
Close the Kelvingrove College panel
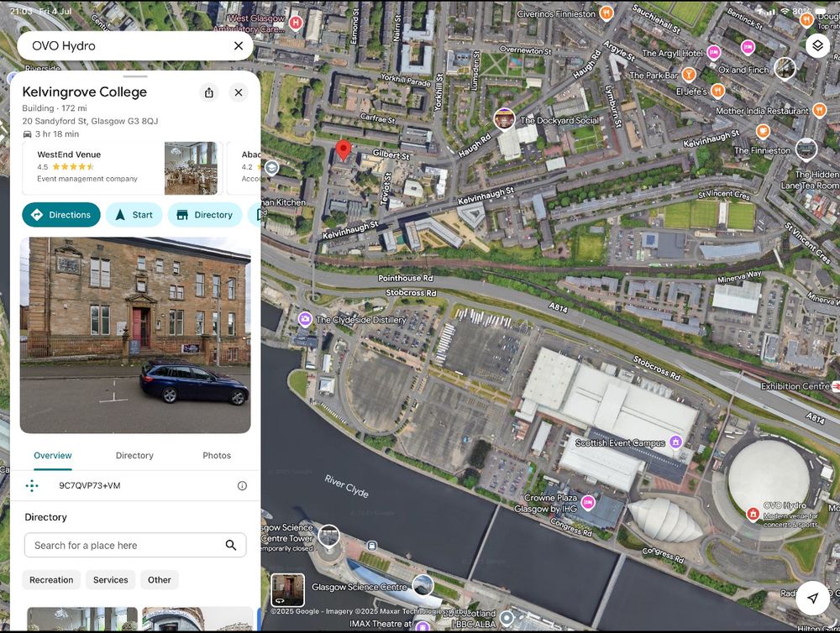[239, 92]
